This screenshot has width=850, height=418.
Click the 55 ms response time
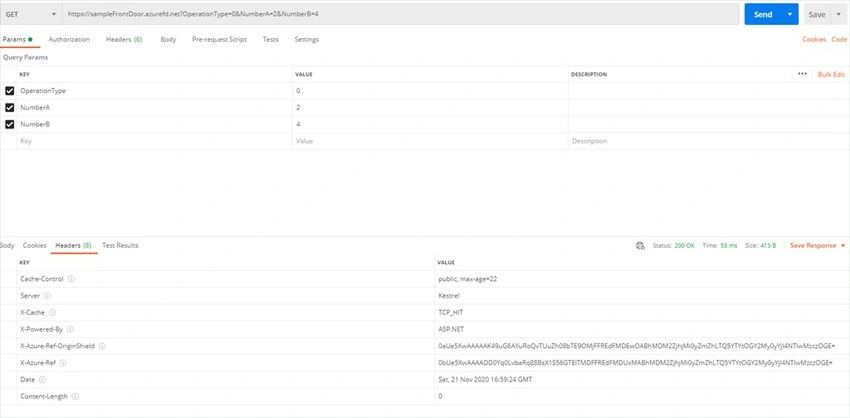tap(729, 246)
